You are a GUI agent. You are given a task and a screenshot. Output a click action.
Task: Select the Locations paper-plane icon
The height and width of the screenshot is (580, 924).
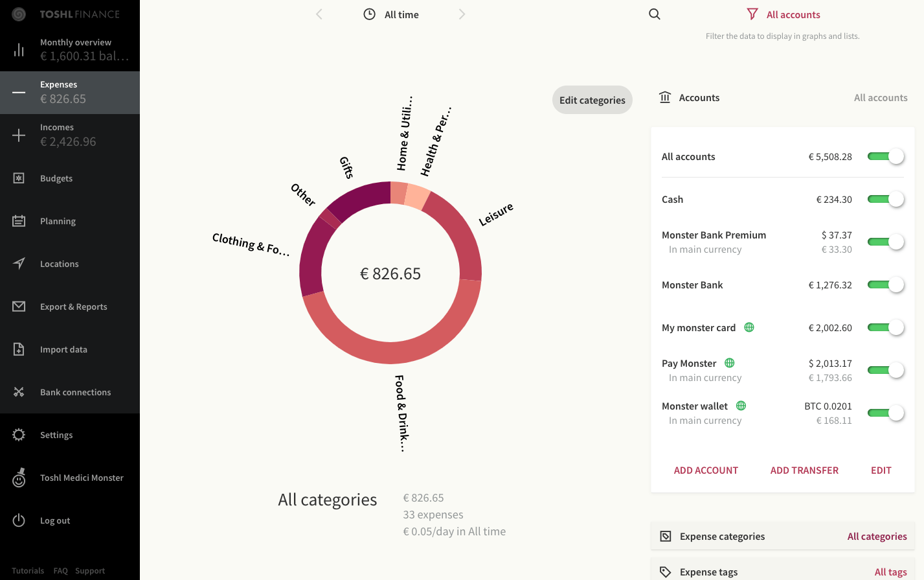19,263
